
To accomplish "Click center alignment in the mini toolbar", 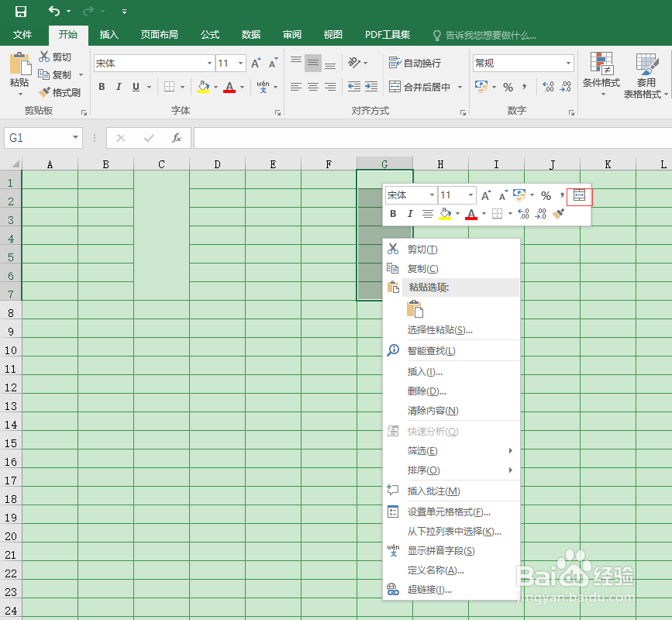I will pyautogui.click(x=427, y=213).
